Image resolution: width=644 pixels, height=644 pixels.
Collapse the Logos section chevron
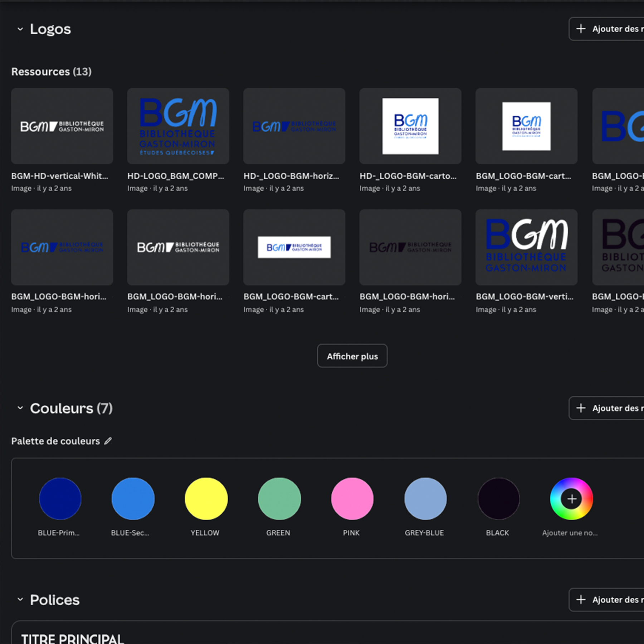20,29
